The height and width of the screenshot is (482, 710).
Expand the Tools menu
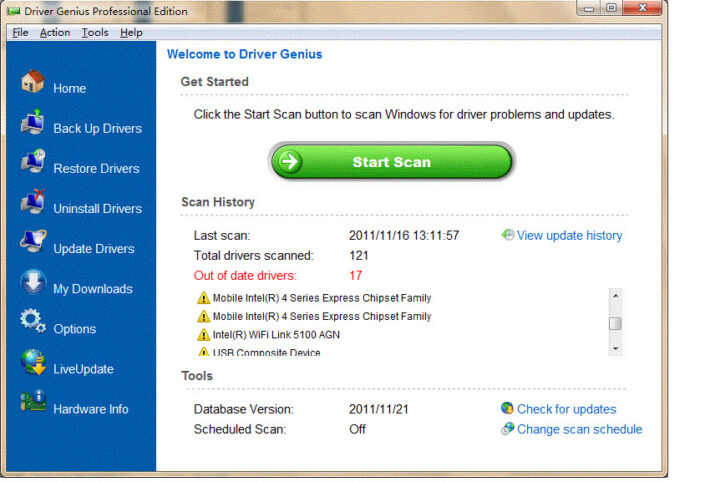pos(95,32)
